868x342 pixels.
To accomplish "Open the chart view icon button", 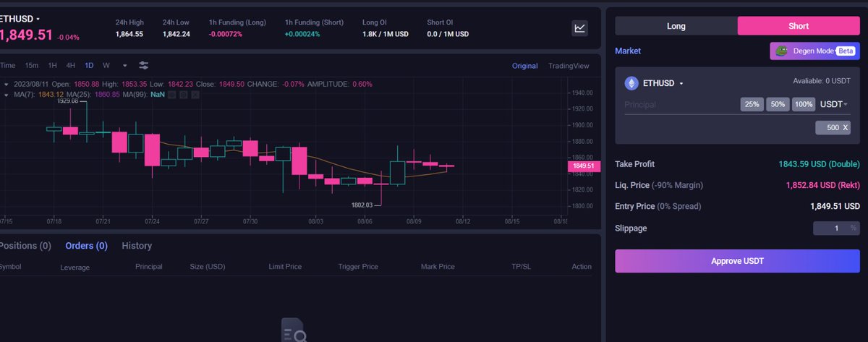I will pyautogui.click(x=580, y=28).
